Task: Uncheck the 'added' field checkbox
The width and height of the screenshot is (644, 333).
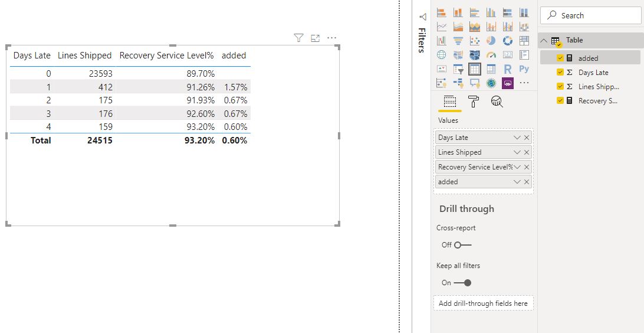Action: pos(560,58)
